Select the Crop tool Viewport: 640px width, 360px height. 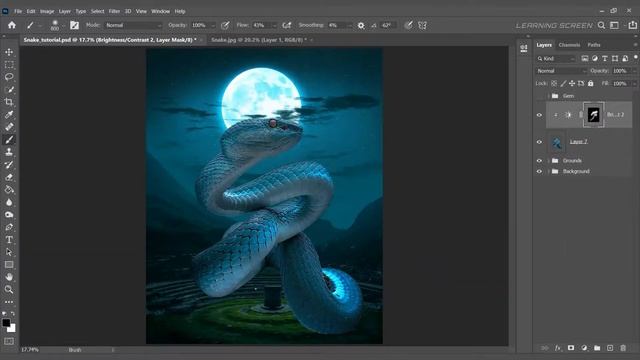(9, 102)
